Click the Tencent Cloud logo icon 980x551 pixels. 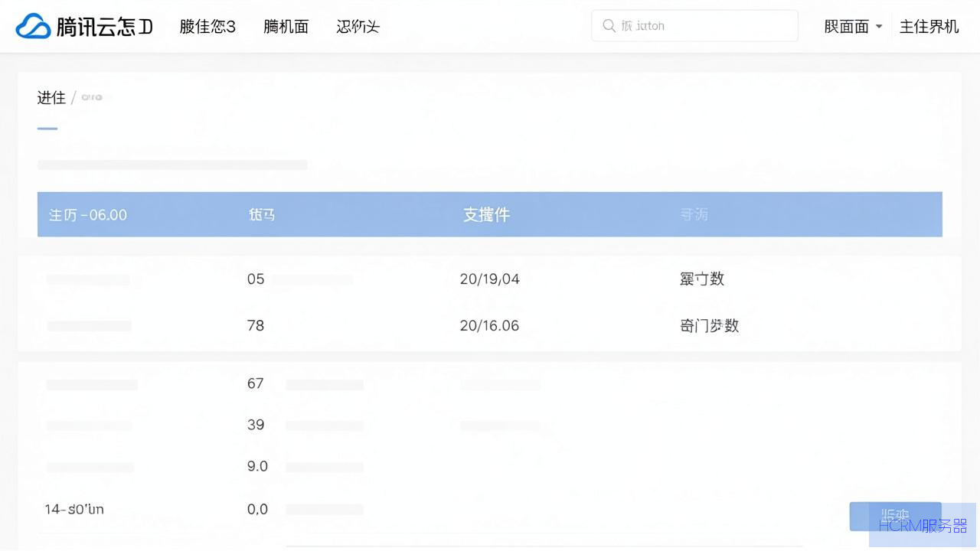pos(32,26)
